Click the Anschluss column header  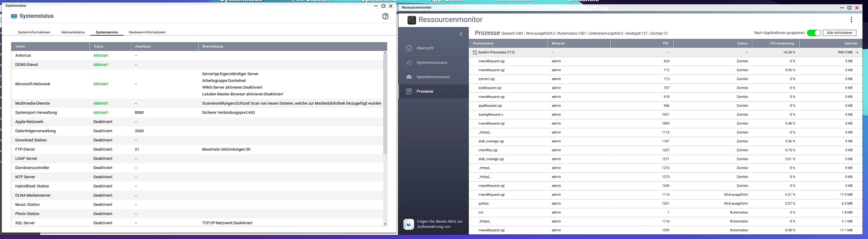pos(165,47)
